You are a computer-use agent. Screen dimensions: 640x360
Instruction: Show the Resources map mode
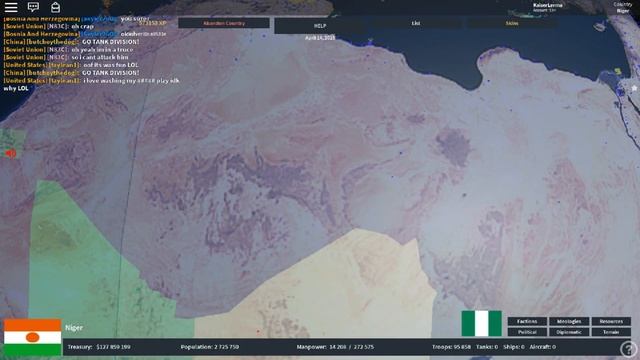[x=611, y=321]
